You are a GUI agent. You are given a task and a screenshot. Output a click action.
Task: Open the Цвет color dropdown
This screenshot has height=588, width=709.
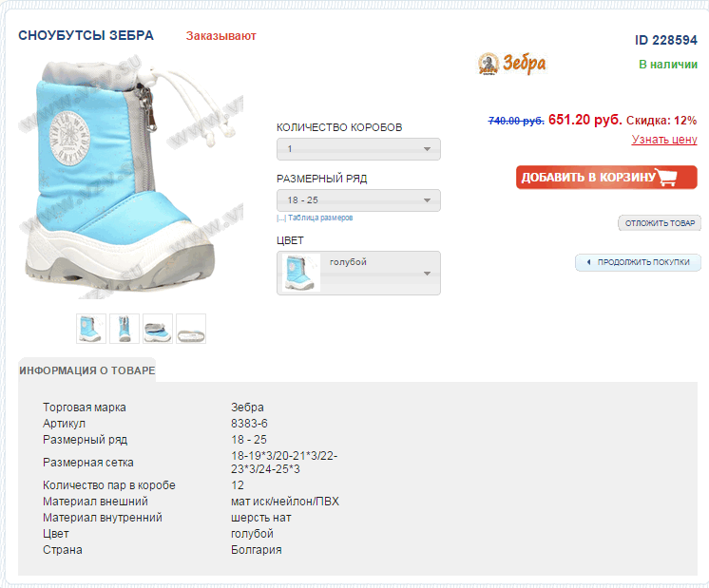[x=358, y=273]
